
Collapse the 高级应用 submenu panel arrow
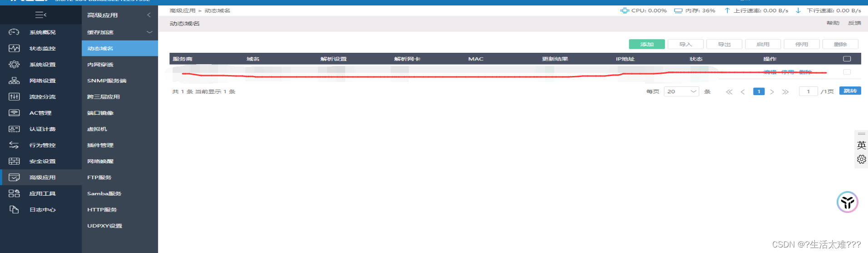click(x=149, y=15)
